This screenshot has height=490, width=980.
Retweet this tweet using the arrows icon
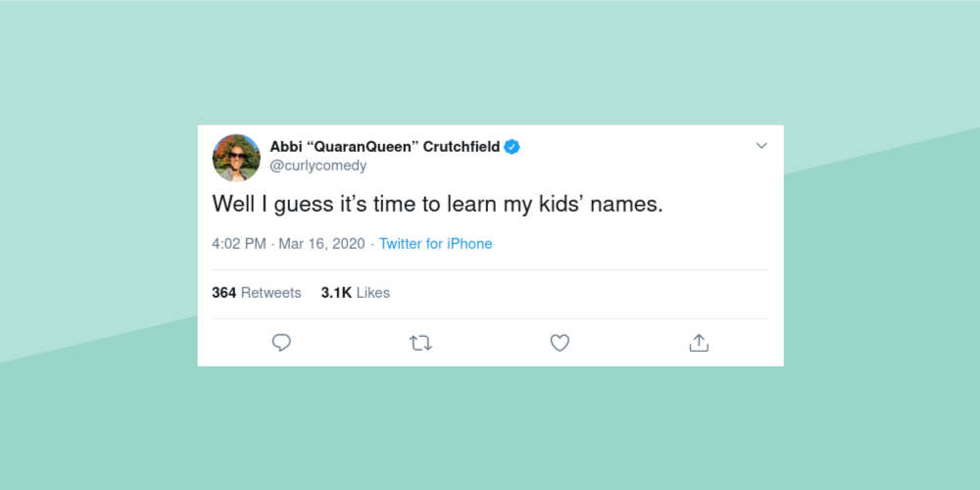coord(420,343)
